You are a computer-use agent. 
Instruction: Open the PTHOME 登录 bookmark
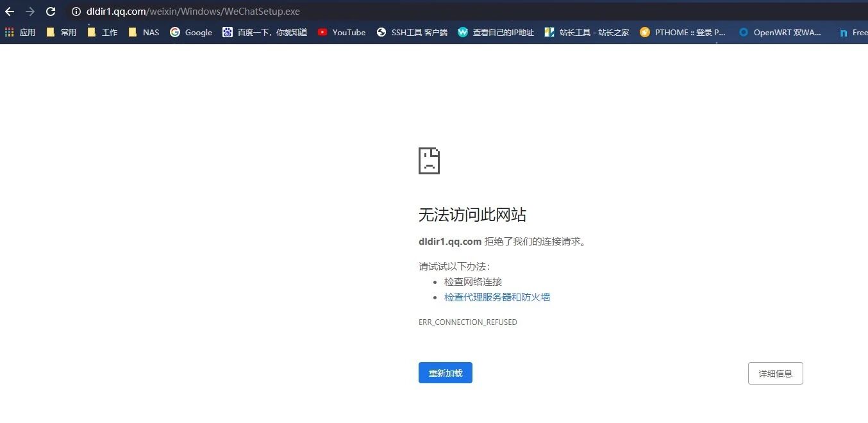coord(683,32)
